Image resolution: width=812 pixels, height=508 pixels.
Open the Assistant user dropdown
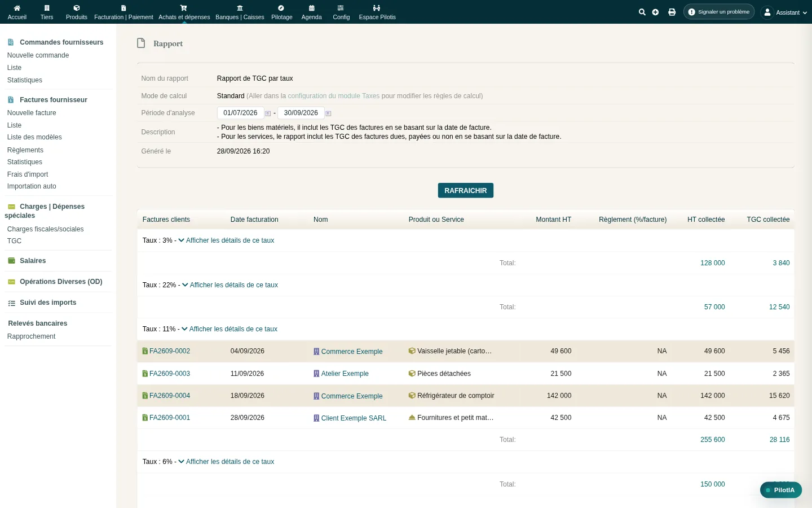tap(784, 12)
